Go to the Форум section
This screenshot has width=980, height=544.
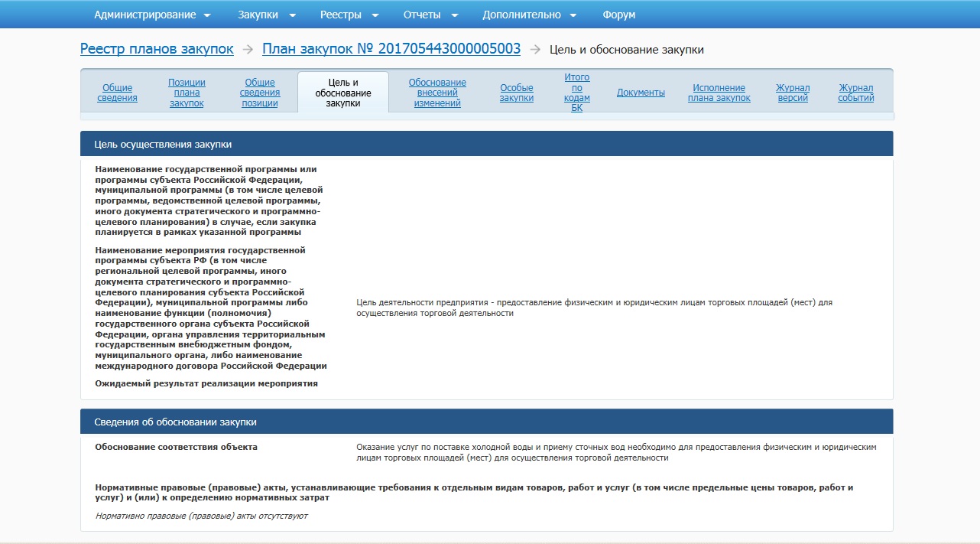pos(618,15)
